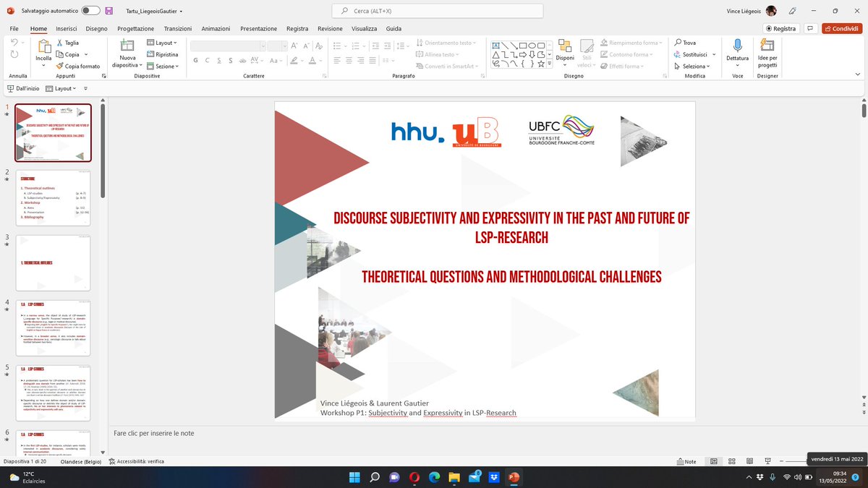Open Microsoft Edge from taskbar
Image resolution: width=868 pixels, height=488 pixels.
pyautogui.click(x=435, y=477)
